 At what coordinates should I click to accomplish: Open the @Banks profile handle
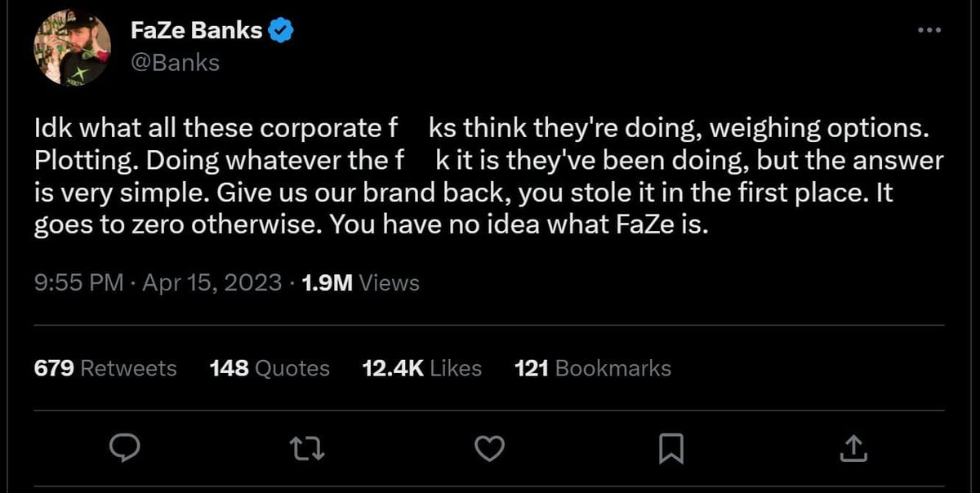click(x=176, y=62)
